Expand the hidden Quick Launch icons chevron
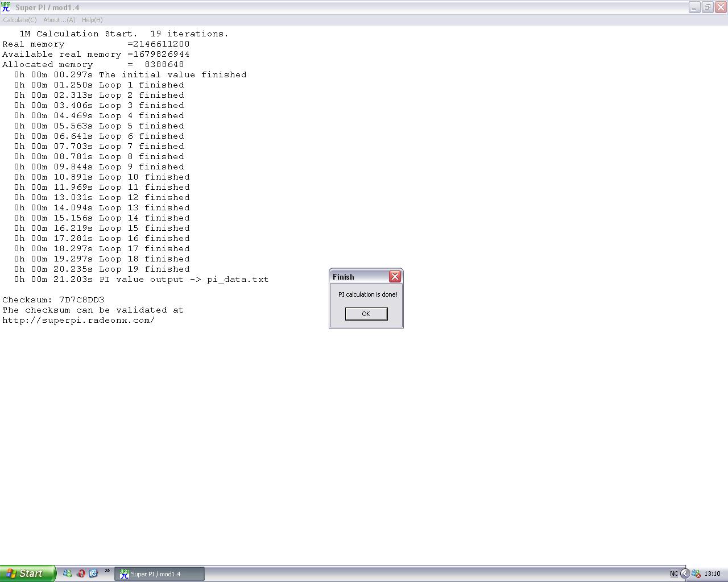Viewport: 728px width, 582px height. pyautogui.click(x=107, y=571)
